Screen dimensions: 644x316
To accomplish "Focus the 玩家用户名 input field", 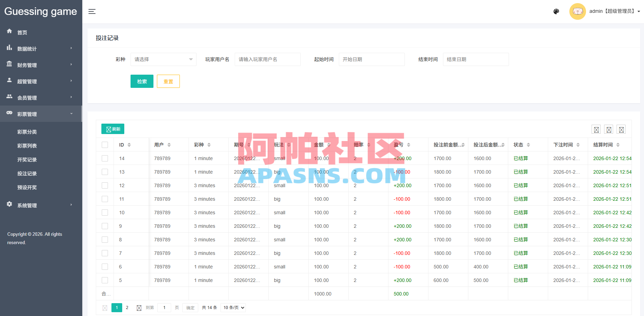I will (x=268, y=59).
